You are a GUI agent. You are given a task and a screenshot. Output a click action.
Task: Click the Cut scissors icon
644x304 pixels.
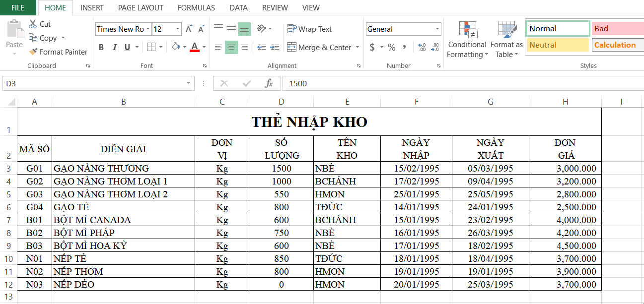(x=33, y=24)
